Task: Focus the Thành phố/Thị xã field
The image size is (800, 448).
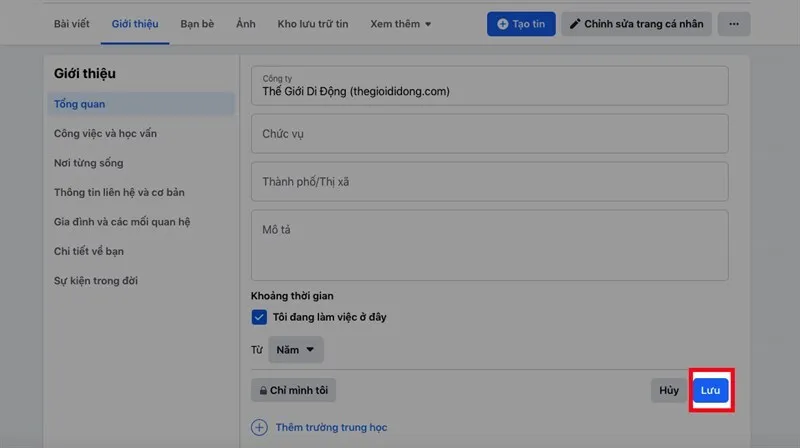Action: tap(489, 182)
